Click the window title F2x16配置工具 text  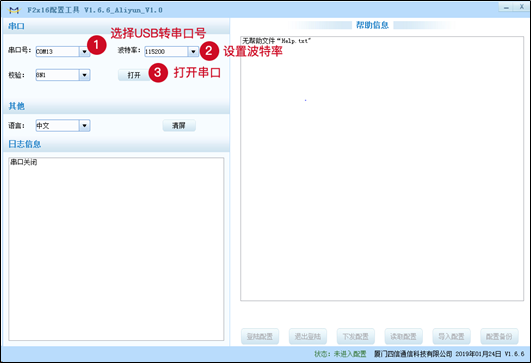click(x=53, y=10)
